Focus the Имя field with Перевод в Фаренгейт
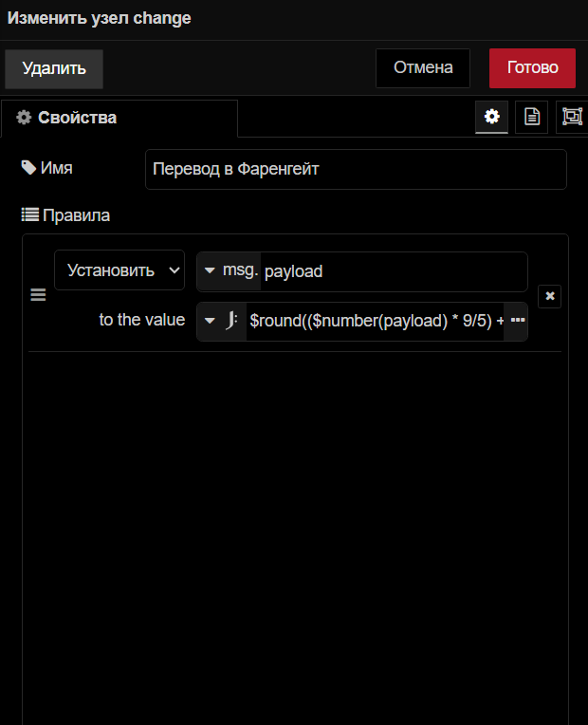Viewport: 588px width, 725px height. pyautogui.click(x=356, y=169)
